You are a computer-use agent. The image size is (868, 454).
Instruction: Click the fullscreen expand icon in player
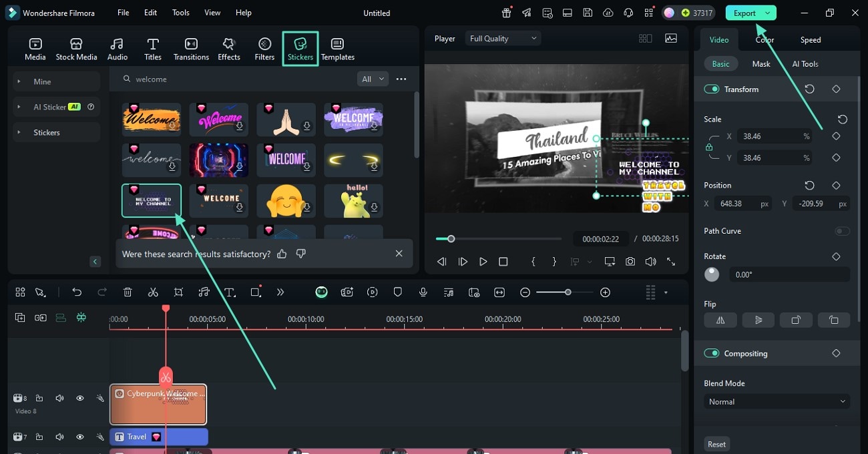click(x=671, y=262)
